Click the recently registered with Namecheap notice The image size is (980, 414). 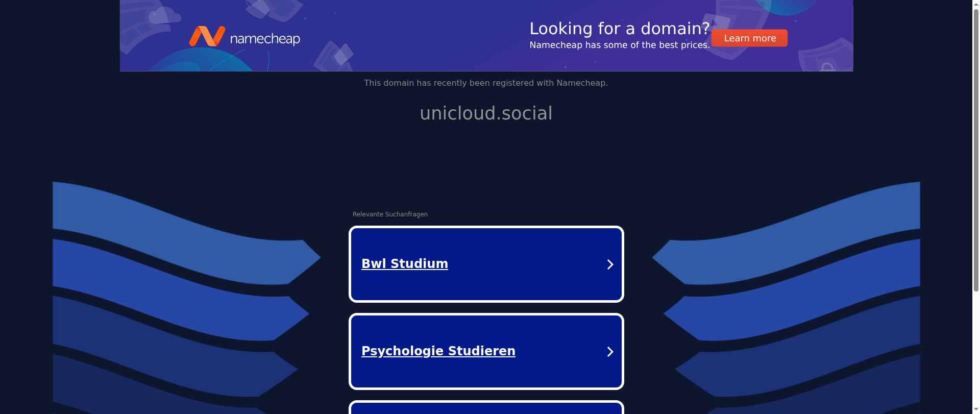click(486, 83)
